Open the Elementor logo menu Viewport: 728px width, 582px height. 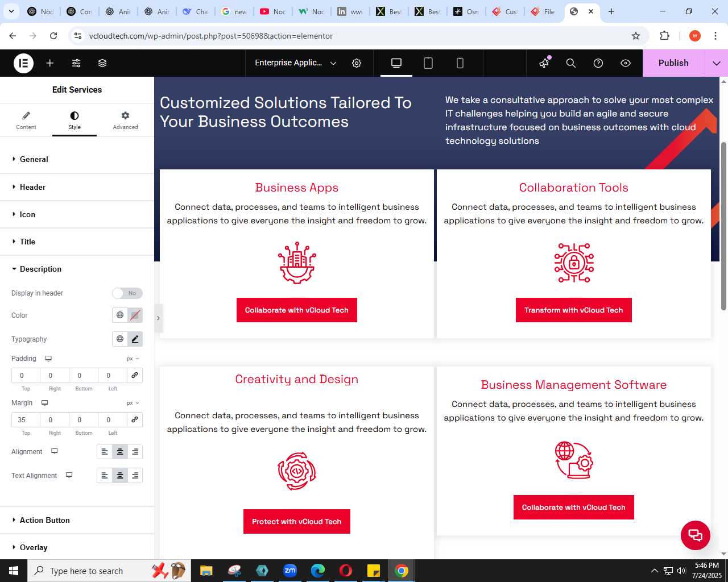click(x=23, y=63)
